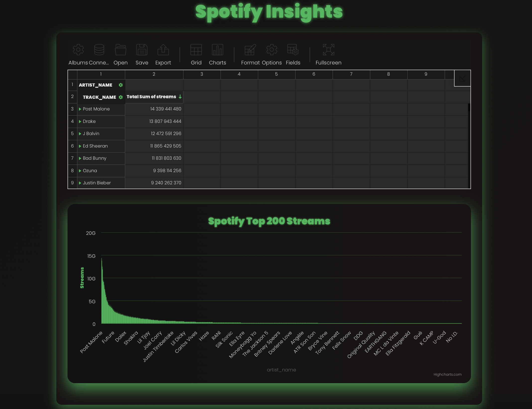This screenshot has height=409, width=532.
Task: Click column header number 3
Action: click(x=202, y=74)
